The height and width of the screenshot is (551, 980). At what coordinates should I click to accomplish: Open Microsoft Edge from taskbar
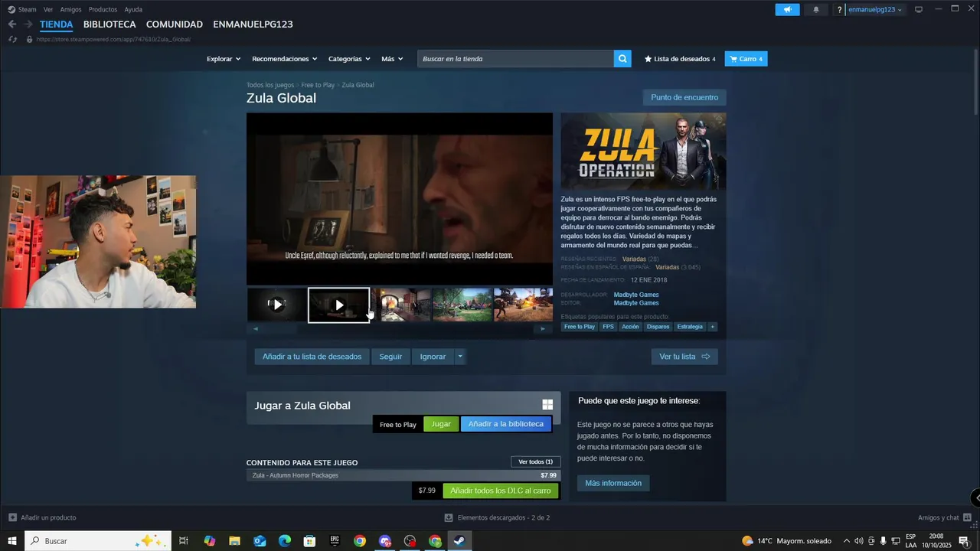[285, 541]
